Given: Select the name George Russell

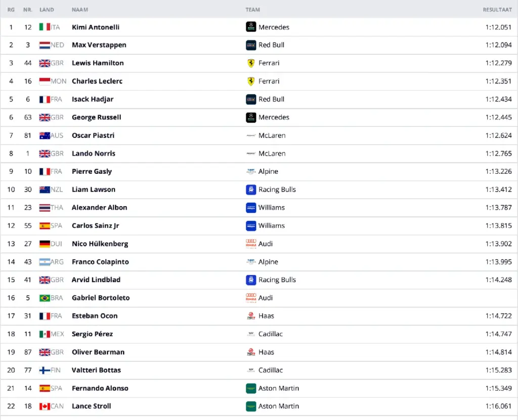Looking at the screenshot, I should tap(97, 117).
